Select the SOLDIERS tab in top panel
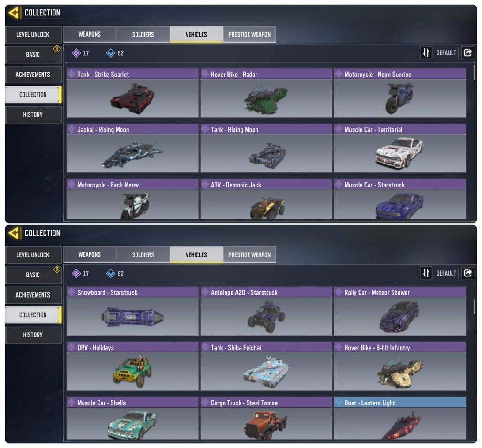Screen dimensions: 482x448 (143, 34)
